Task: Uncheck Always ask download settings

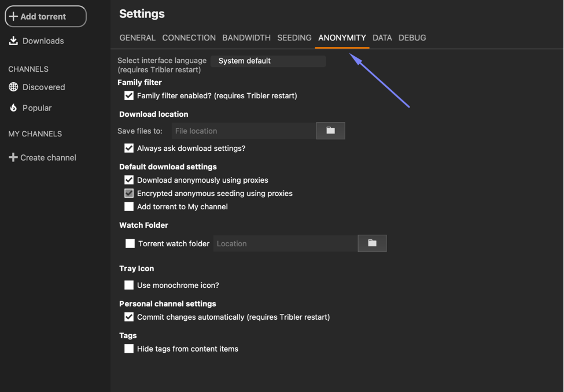Action: tap(128, 148)
